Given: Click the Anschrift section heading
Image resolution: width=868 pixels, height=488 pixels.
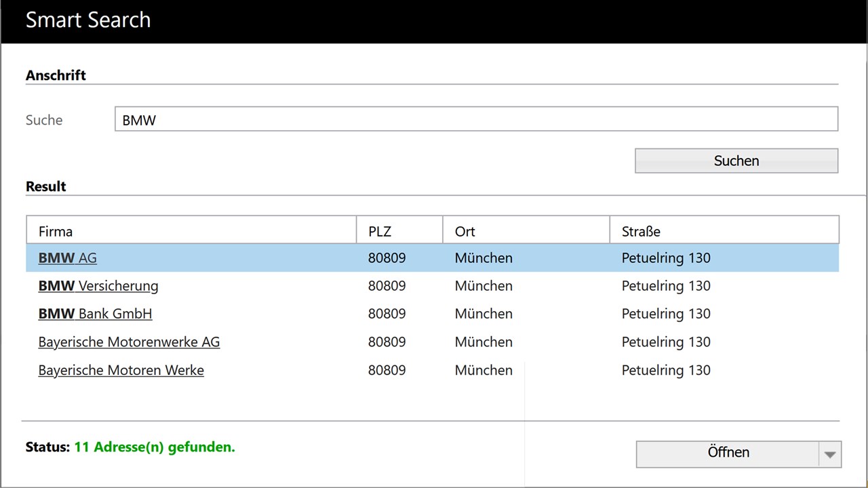Looking at the screenshot, I should tap(56, 75).
